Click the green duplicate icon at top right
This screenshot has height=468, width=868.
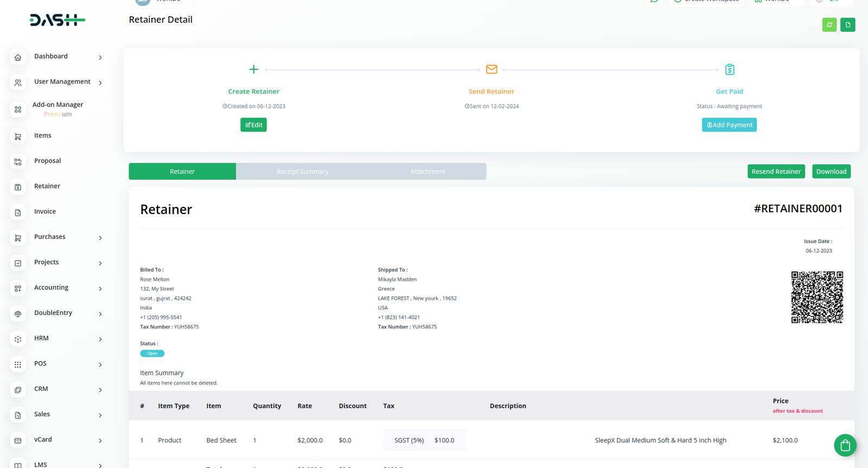pyautogui.click(x=829, y=25)
